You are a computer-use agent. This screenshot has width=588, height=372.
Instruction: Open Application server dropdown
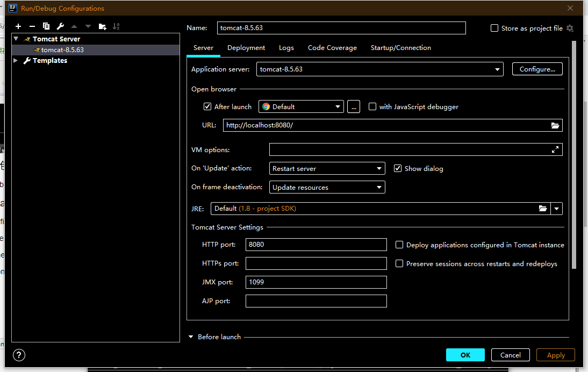[x=380, y=69]
